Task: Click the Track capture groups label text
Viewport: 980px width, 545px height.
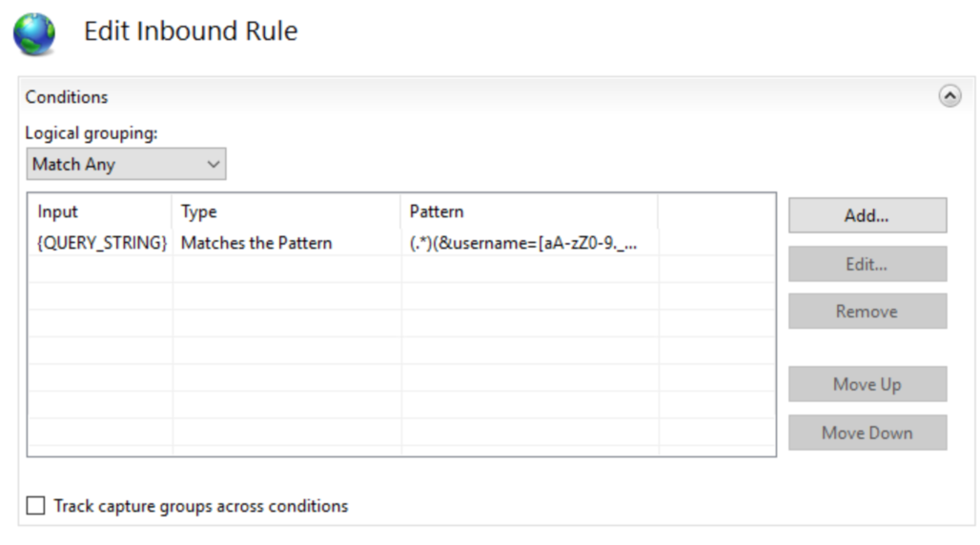Action: click(x=200, y=506)
